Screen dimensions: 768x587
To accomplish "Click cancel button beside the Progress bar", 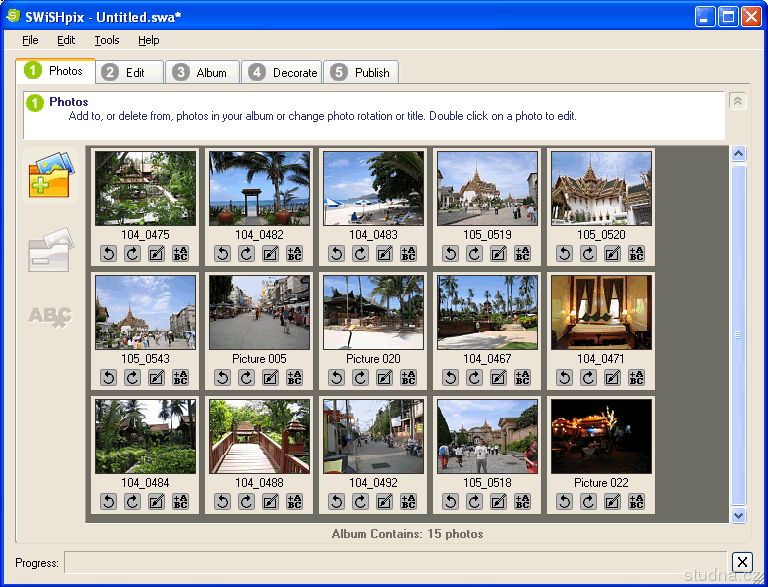I will click(x=741, y=562).
